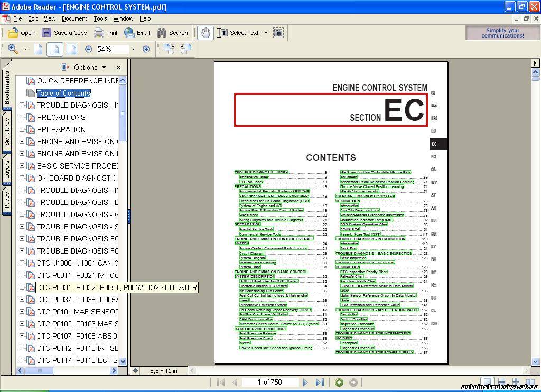541x392 pixels.
Task: Open the zoom percentage dropdown arrow
Action: (133, 49)
